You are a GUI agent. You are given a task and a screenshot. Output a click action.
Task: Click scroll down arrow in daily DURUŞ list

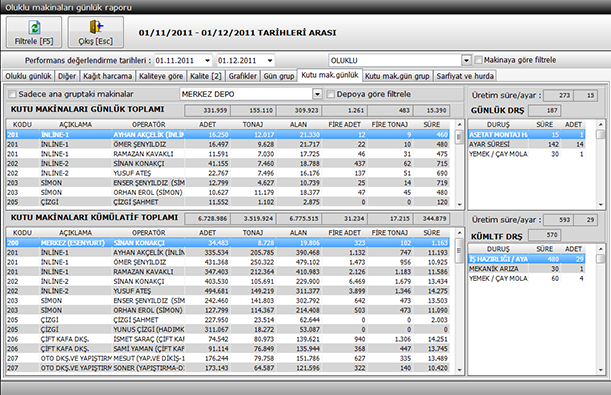[x=600, y=204]
